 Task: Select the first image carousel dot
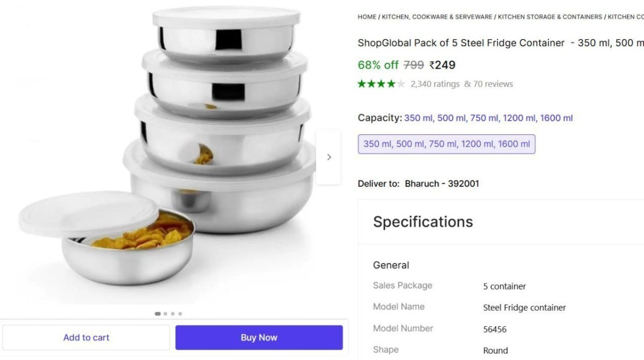pyautogui.click(x=158, y=314)
